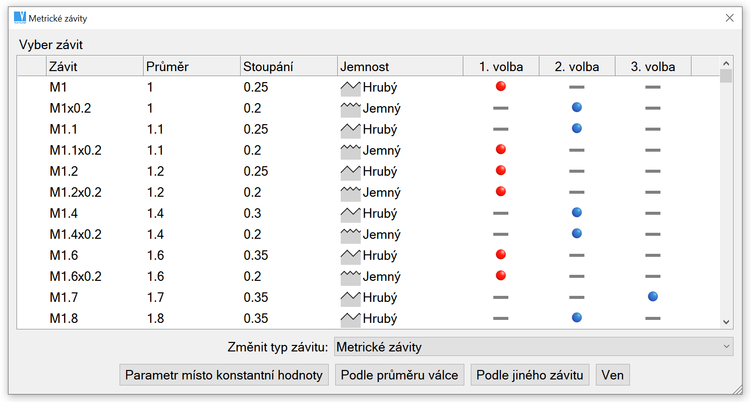Select the M1.1x0.2 thread row
This screenshot has height=402, width=751.
pyautogui.click(x=76, y=150)
